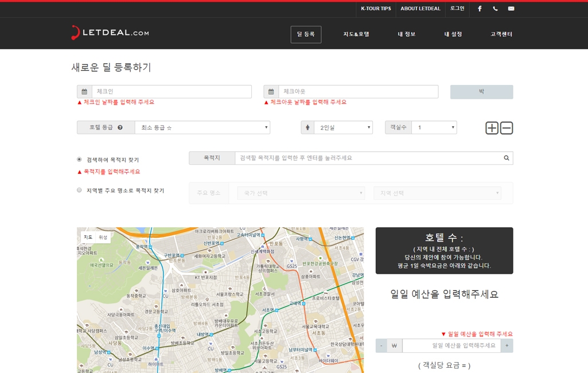Click the 체크인 date input field

[172, 92]
